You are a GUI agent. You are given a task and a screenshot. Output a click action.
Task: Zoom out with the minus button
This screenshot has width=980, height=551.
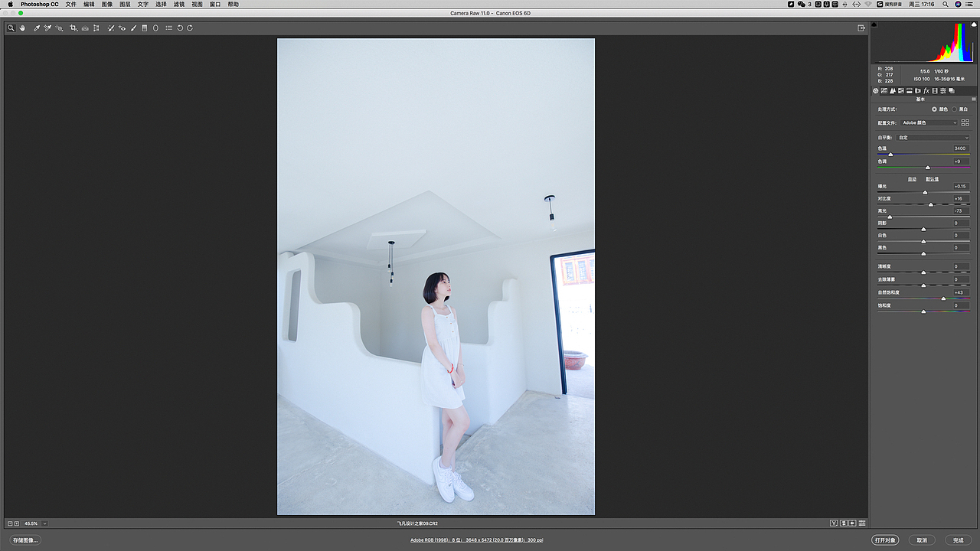click(x=10, y=523)
